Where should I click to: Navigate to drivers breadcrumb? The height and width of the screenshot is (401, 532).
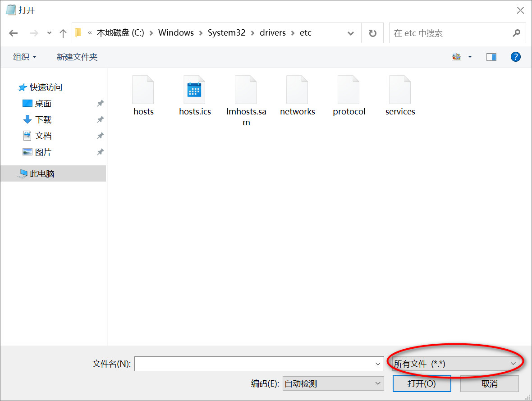click(x=272, y=32)
